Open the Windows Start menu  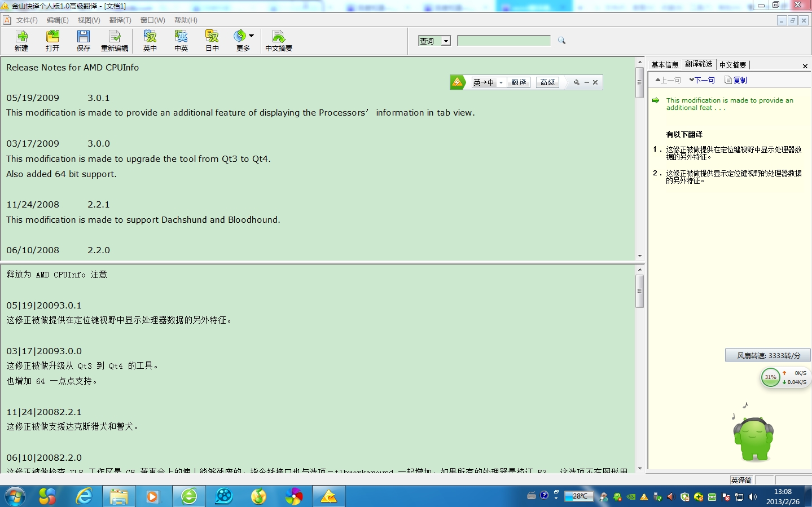coord(14,497)
